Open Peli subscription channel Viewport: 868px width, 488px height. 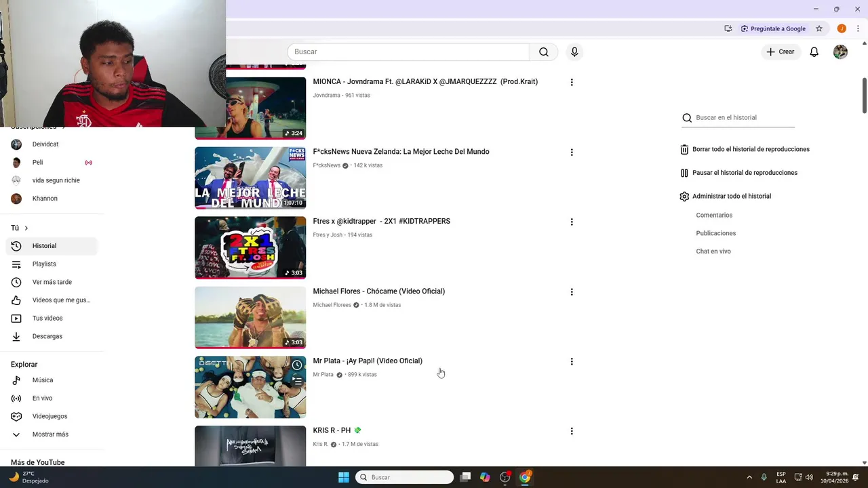52,163
